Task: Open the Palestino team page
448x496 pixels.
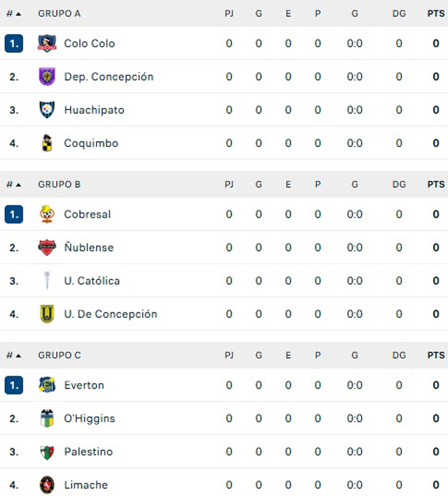Action: (88, 452)
